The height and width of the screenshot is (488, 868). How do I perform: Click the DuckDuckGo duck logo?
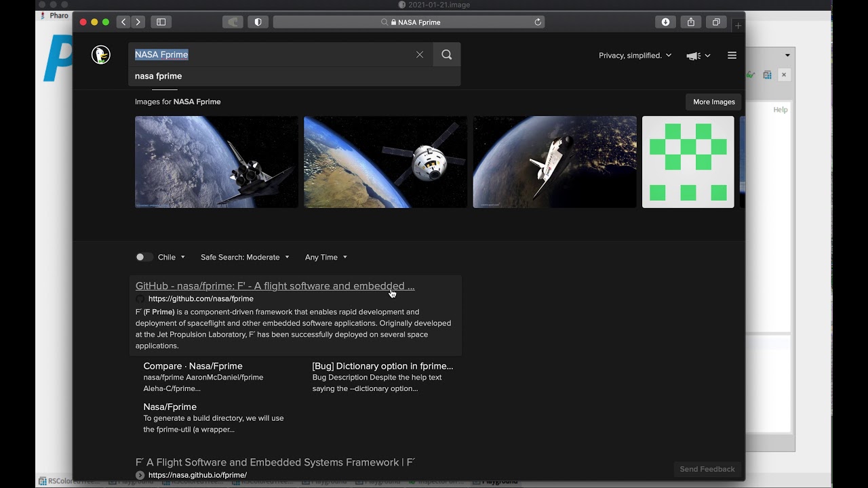(x=101, y=55)
